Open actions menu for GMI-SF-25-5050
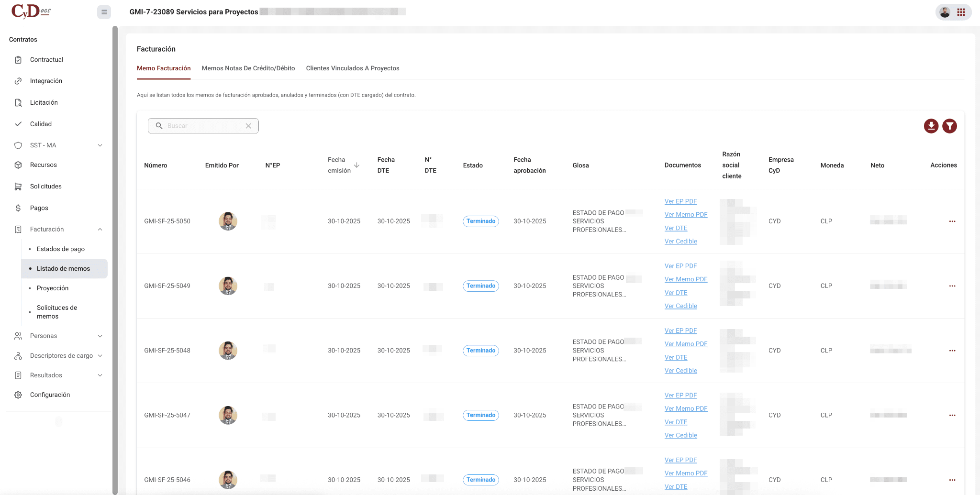This screenshot has height=495, width=980. (x=952, y=221)
